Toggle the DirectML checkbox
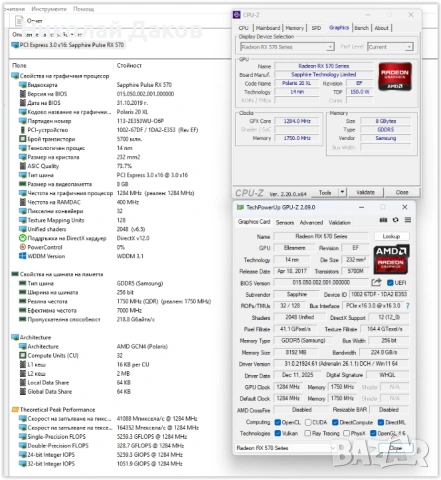This screenshot has width=441, height=480. [381, 422]
